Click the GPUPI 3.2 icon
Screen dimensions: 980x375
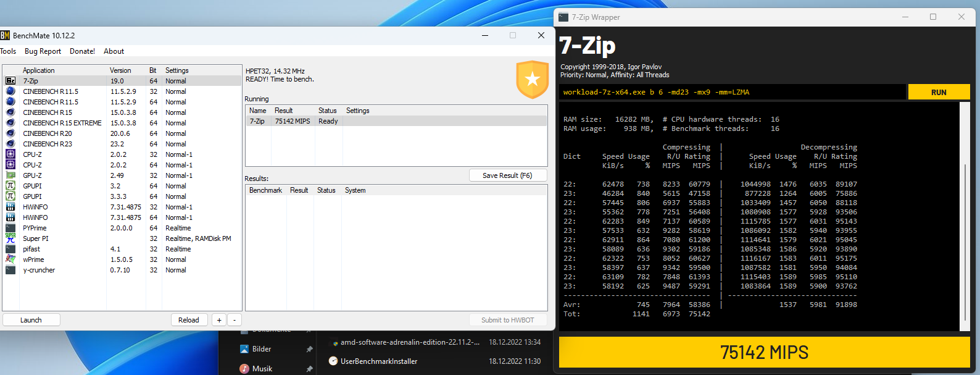[10, 186]
